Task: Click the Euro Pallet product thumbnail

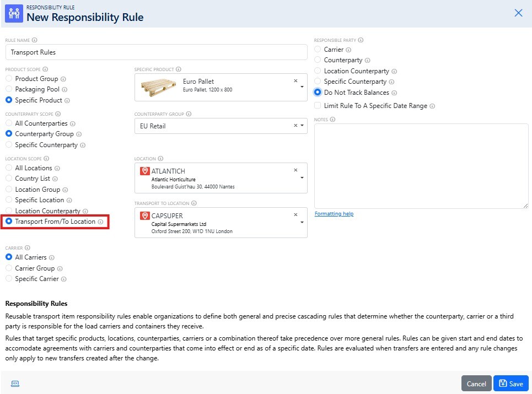Action: pos(159,87)
